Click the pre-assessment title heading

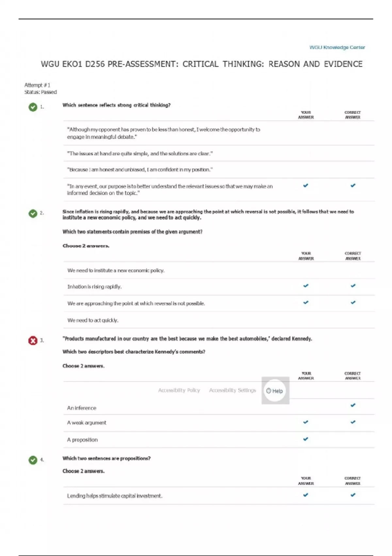(x=202, y=64)
